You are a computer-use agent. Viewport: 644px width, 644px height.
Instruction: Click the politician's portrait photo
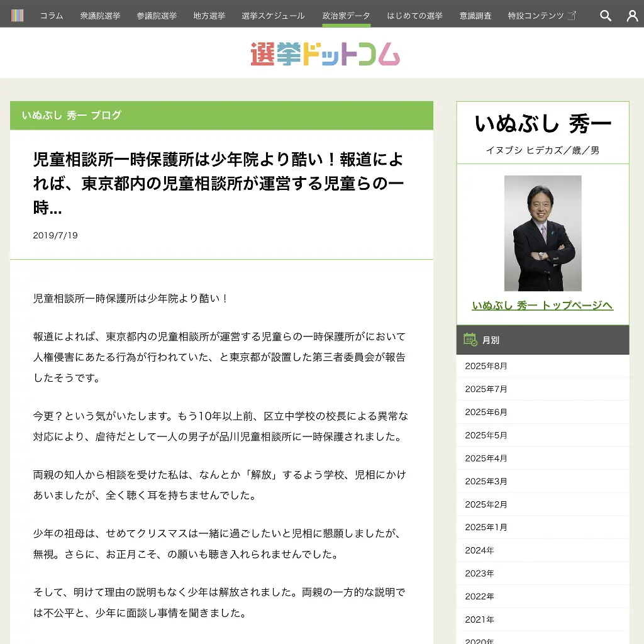(x=542, y=233)
